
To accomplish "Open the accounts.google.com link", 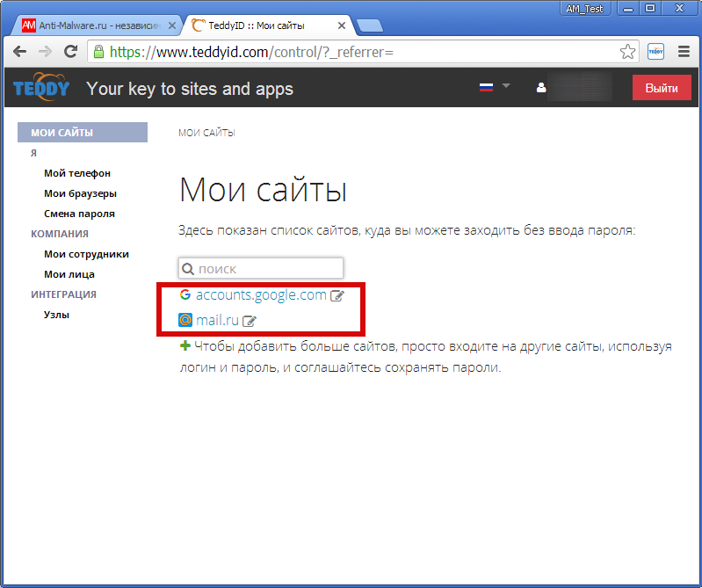I will point(261,295).
